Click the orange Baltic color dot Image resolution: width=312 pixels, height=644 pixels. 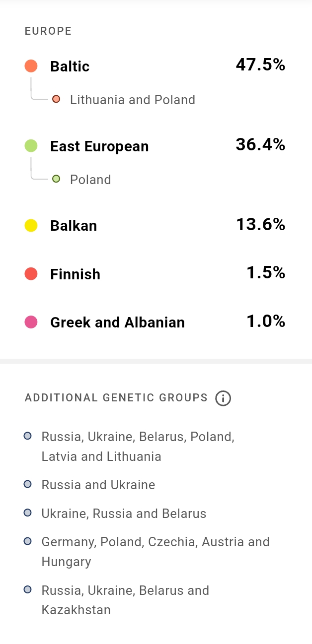point(31,66)
